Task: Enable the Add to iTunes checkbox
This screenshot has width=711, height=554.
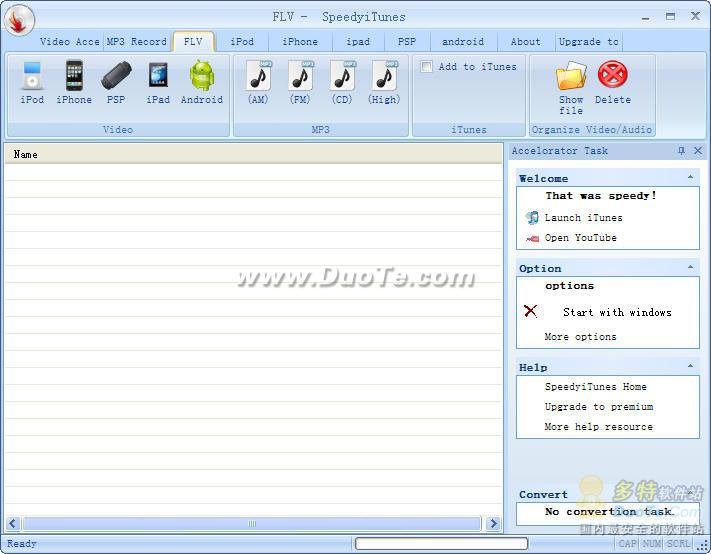Action: pyautogui.click(x=427, y=67)
